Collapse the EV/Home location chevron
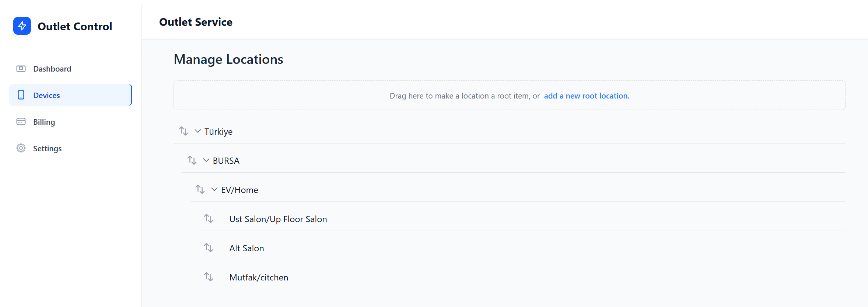The height and width of the screenshot is (307, 868). (x=214, y=189)
